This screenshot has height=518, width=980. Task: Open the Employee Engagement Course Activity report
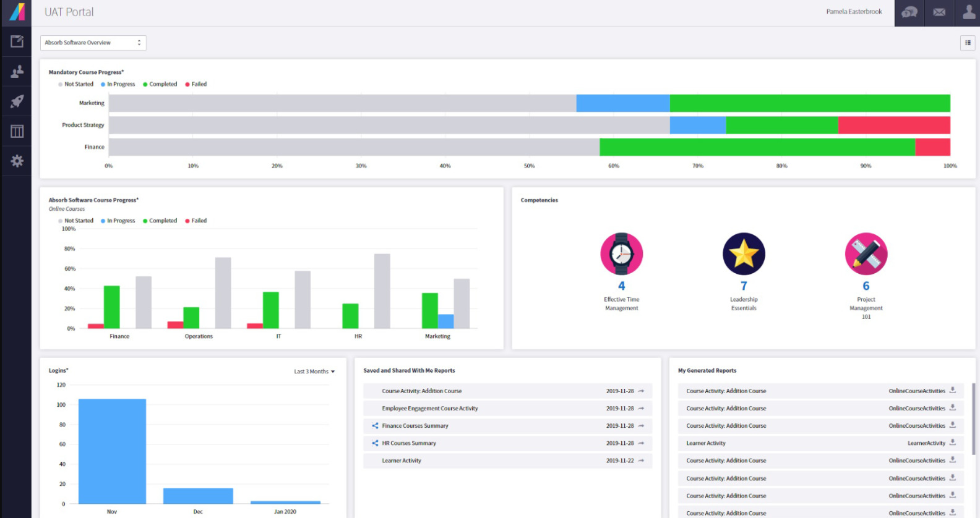[x=429, y=409]
